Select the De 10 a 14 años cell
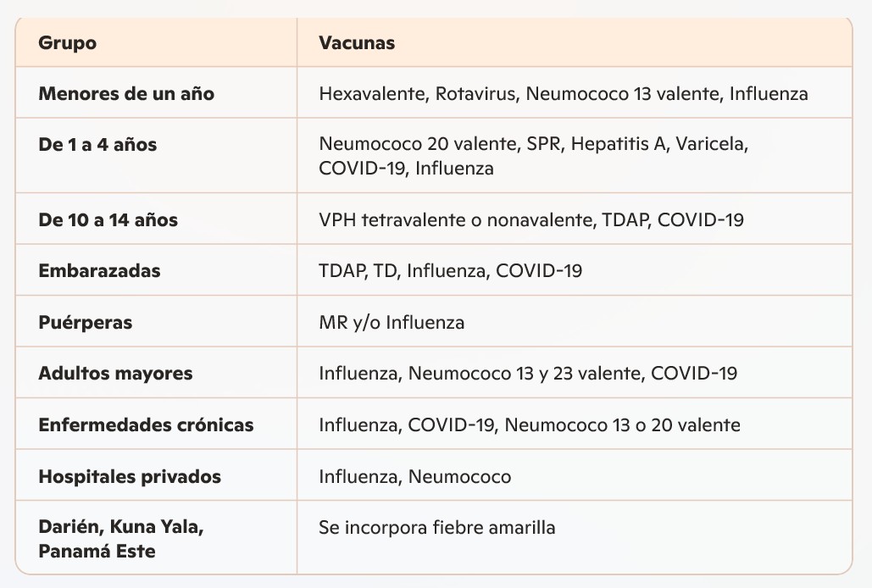 108,220
